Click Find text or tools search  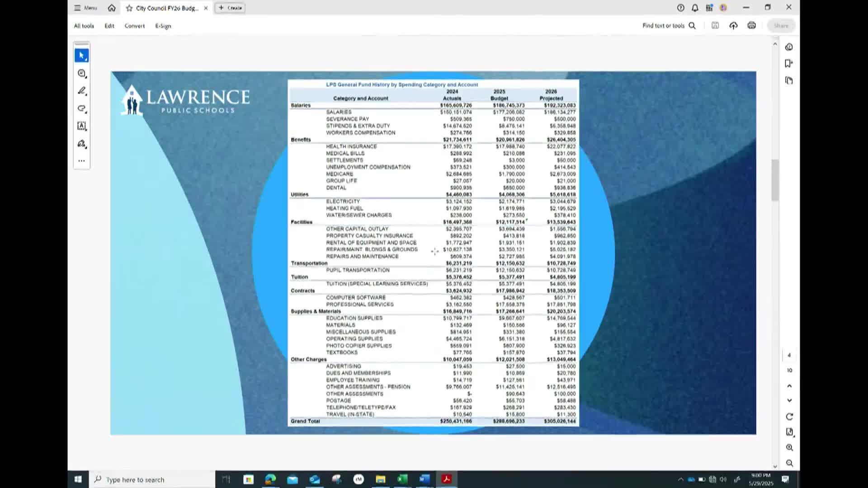click(669, 26)
